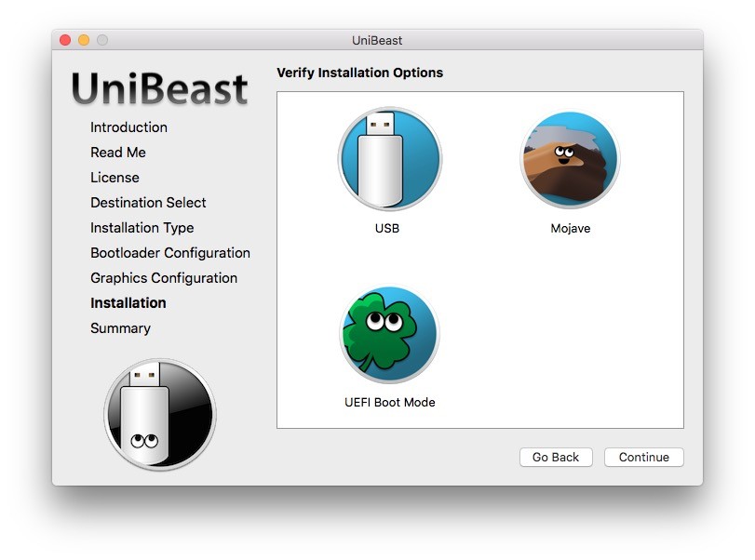Click the UEFI Boot Mode label
755x560 pixels.
[x=390, y=402]
